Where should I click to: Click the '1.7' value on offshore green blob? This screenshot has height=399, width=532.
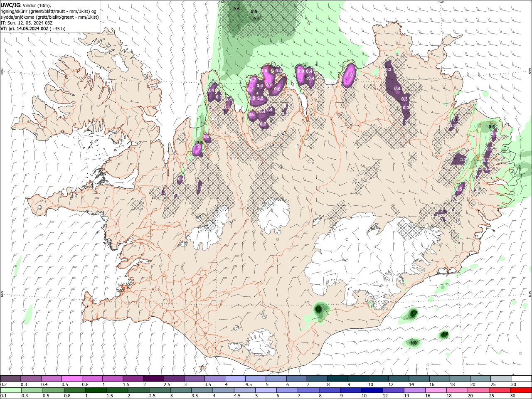coord(414,313)
